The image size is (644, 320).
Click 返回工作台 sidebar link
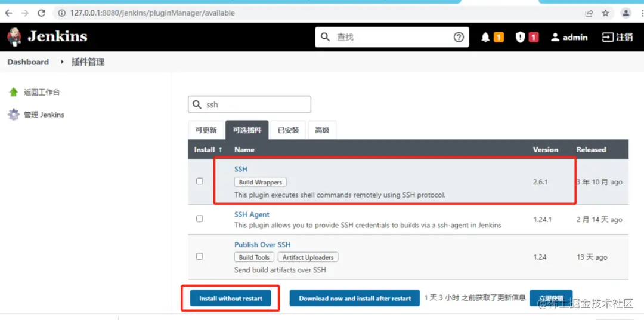[x=42, y=92]
